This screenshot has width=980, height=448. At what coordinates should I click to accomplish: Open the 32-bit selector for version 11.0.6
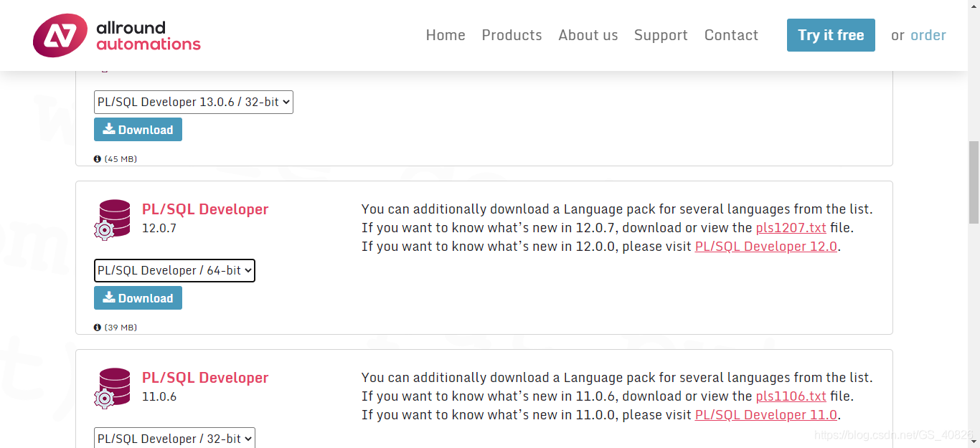coord(174,438)
